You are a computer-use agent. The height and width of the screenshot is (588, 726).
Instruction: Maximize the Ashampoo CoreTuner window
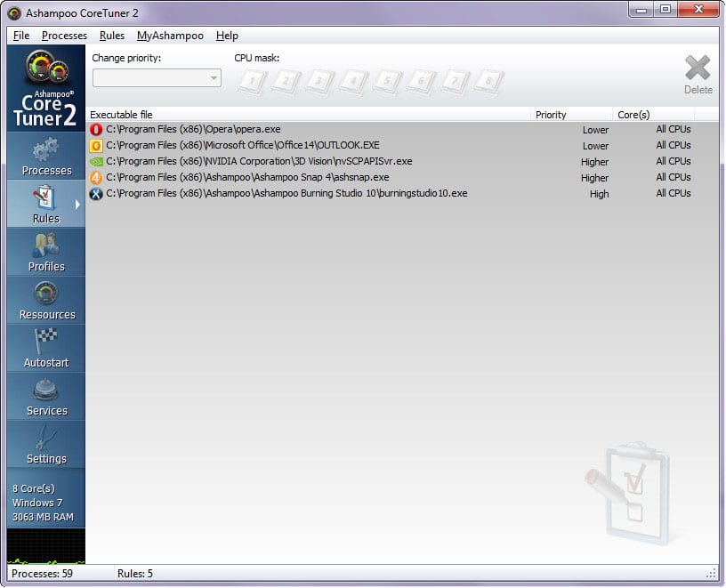pyautogui.click(x=665, y=9)
